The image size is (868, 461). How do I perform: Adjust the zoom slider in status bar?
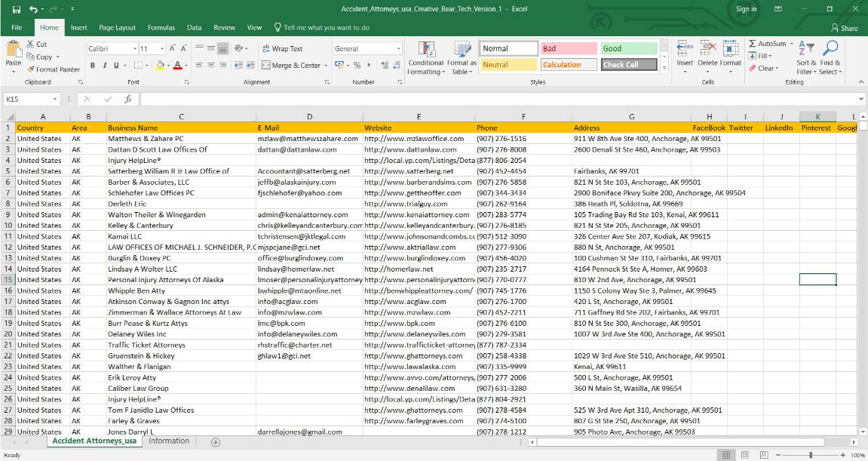click(x=811, y=455)
